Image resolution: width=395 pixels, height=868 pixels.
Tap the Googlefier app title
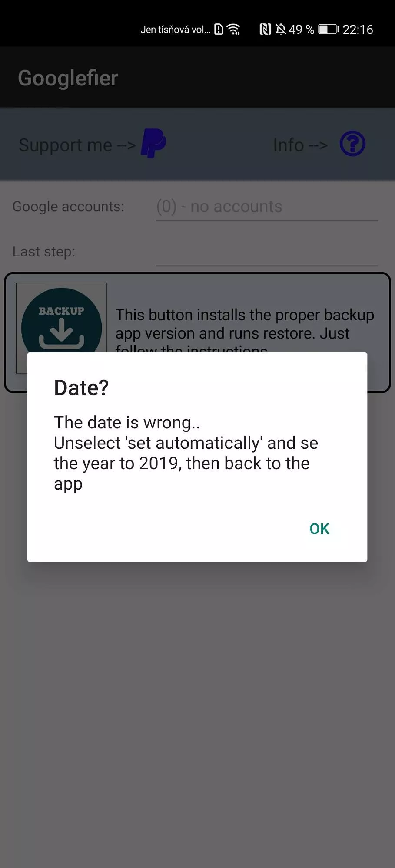(x=68, y=79)
